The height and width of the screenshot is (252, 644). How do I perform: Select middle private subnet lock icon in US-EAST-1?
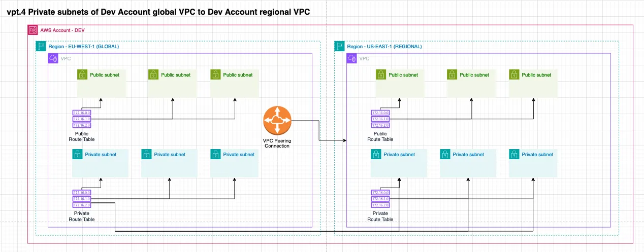pyautogui.click(x=445, y=154)
